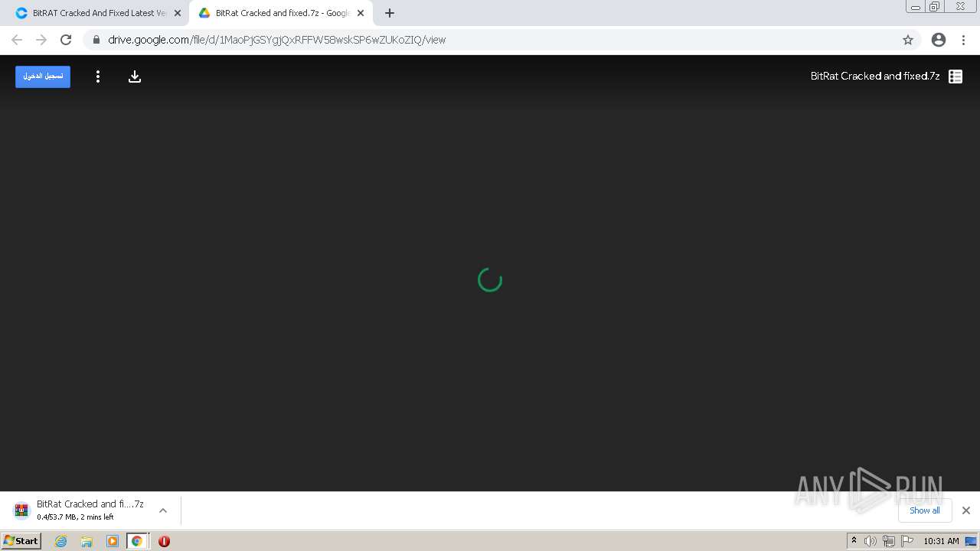Open the Windows Start menu
Viewport: 980px width, 551px height.
tap(21, 541)
